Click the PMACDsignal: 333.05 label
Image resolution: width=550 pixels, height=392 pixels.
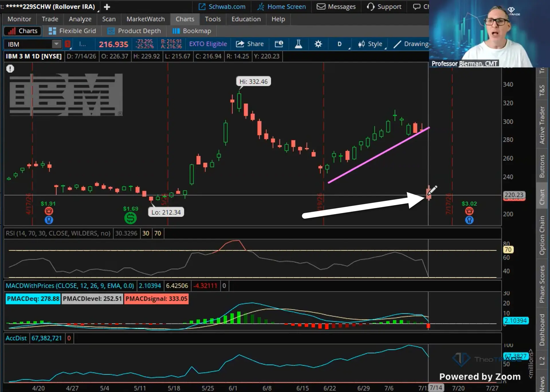pyautogui.click(x=156, y=299)
